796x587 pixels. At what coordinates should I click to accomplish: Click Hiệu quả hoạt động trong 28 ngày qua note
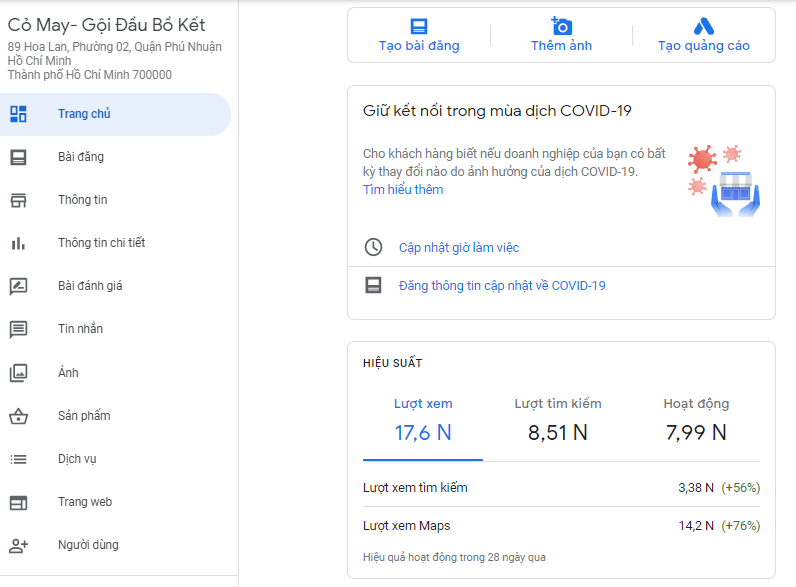[454, 558]
